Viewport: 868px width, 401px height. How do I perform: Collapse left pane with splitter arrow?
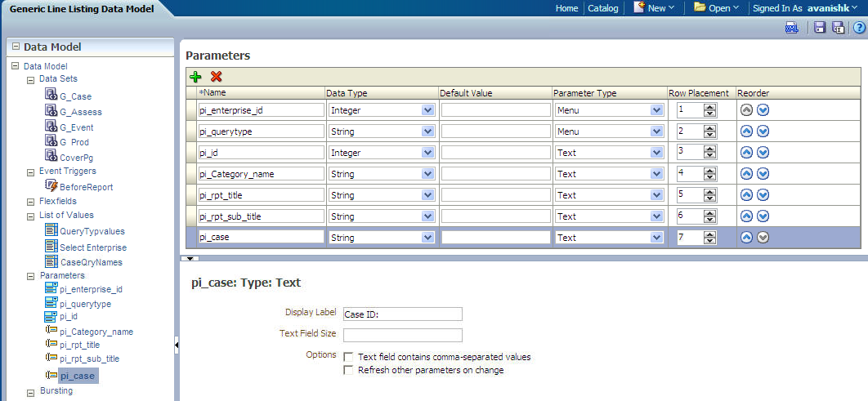177,345
